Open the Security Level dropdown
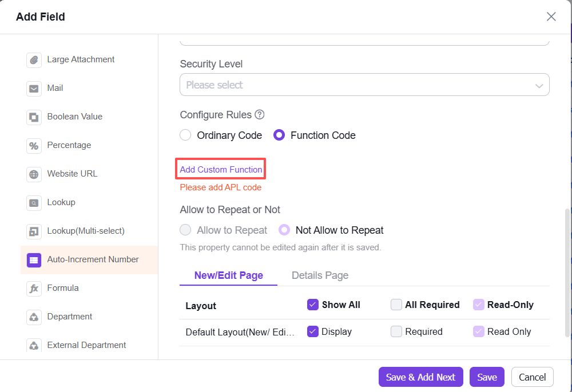Screen dimensions: 572x392 364,85
